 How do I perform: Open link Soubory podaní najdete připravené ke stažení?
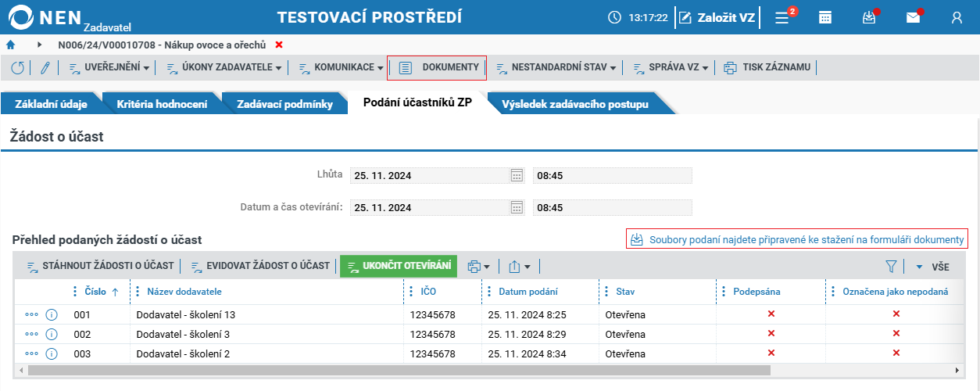tap(797, 239)
